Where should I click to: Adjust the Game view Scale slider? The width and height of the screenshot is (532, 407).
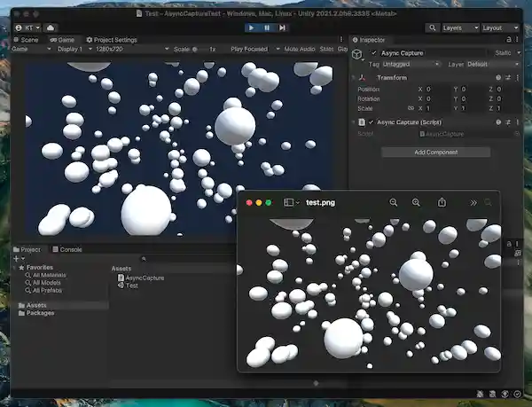195,49
